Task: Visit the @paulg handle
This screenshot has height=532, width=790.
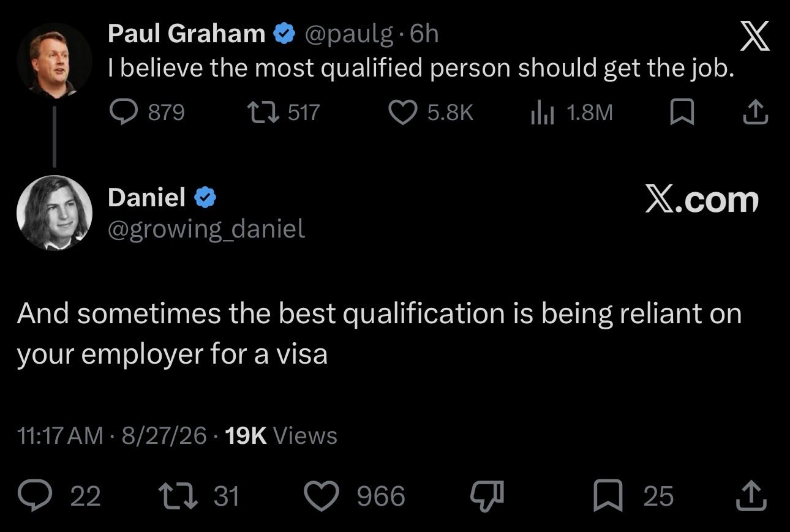Action: [x=349, y=34]
